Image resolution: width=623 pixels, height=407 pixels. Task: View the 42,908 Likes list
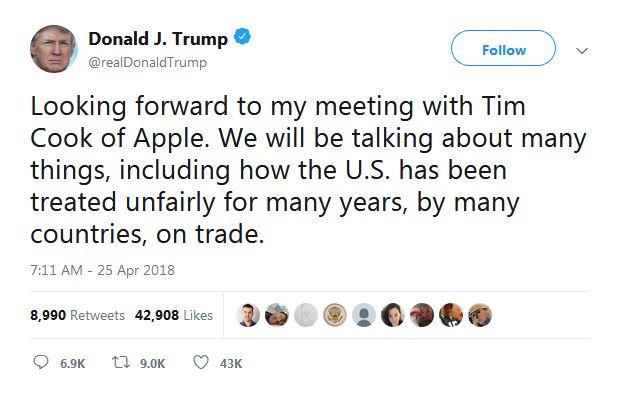[173, 315]
